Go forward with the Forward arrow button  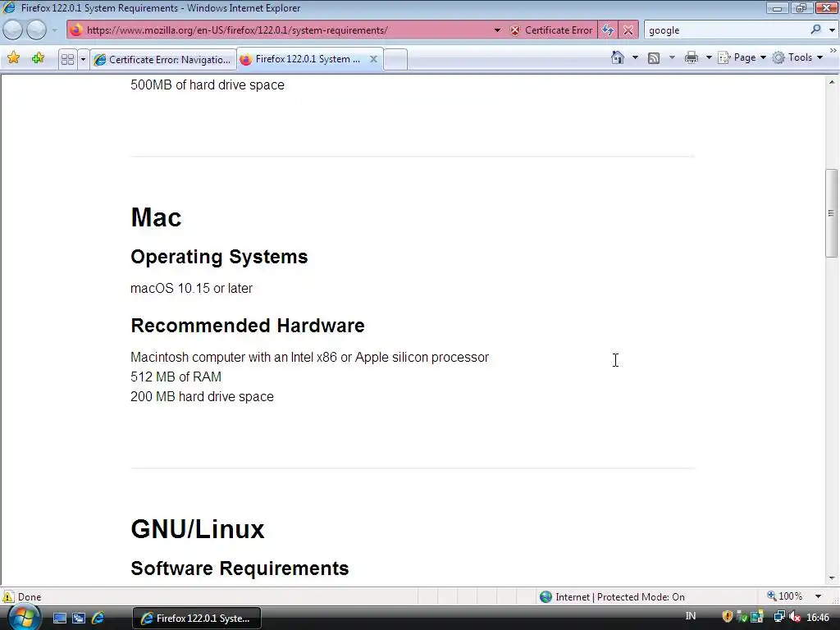(x=36, y=30)
